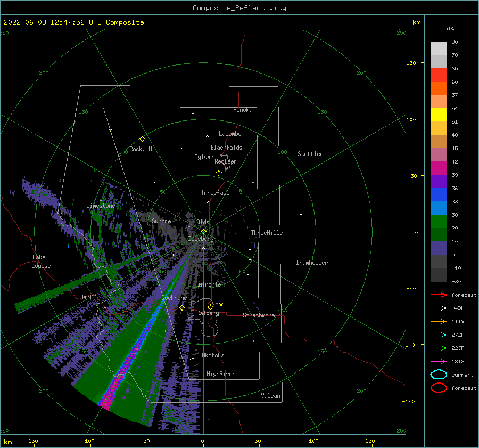Image resolution: width=479 pixels, height=448 pixels.
Task: Click the asterisk marker east of Innisfail
Action: tap(253, 183)
